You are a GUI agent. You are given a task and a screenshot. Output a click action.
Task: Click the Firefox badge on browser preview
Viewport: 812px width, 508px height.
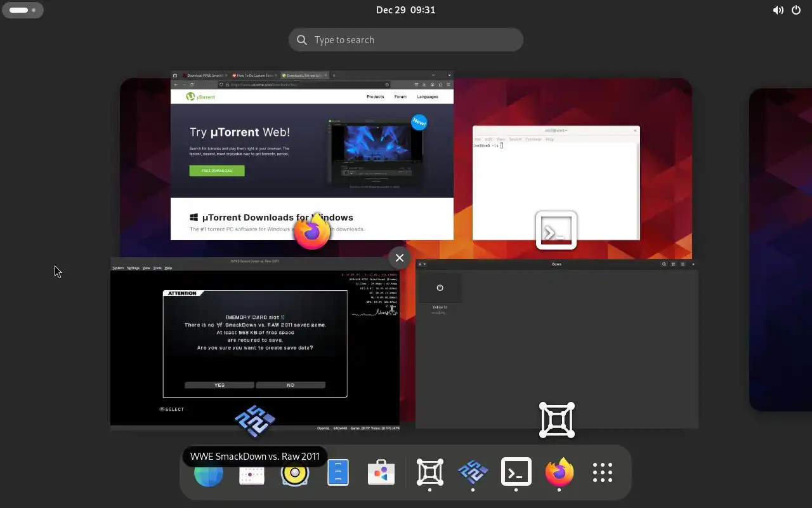[x=312, y=231]
